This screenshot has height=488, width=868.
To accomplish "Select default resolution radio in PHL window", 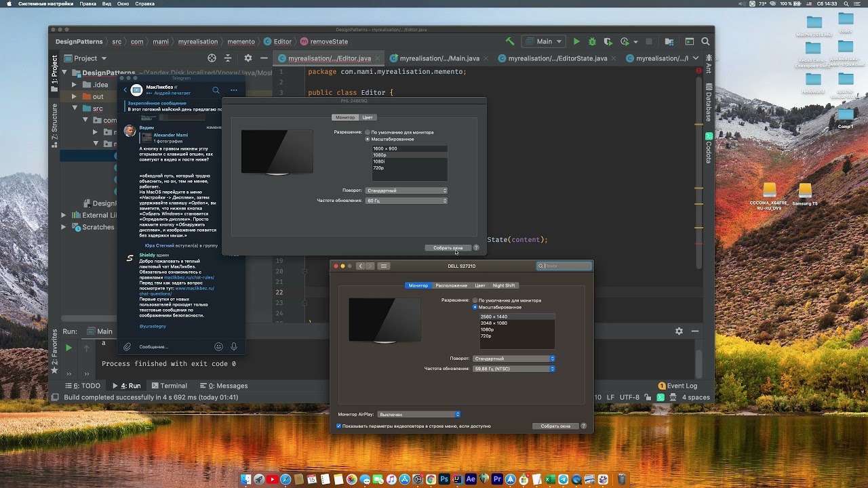I will (x=368, y=132).
